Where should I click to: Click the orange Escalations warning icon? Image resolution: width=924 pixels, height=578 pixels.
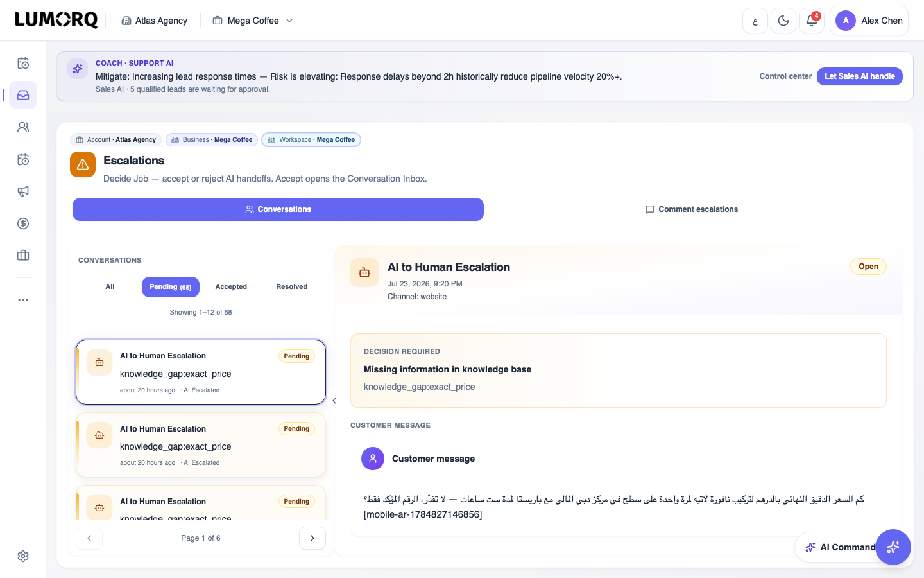point(83,164)
